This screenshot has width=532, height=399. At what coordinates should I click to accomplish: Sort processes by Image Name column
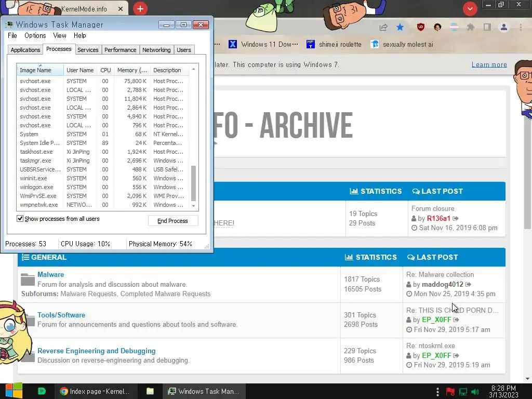coord(40,70)
